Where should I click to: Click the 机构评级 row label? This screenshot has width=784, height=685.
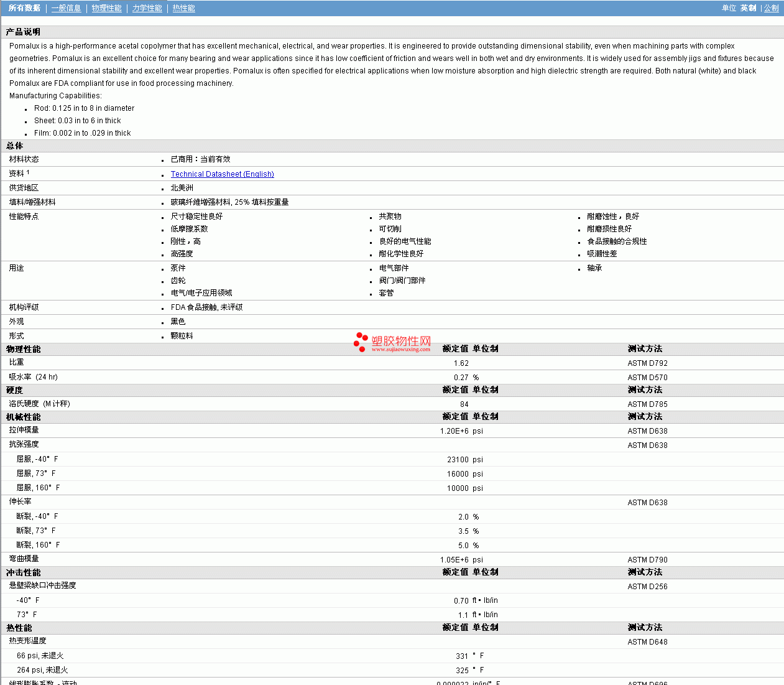[x=24, y=307]
